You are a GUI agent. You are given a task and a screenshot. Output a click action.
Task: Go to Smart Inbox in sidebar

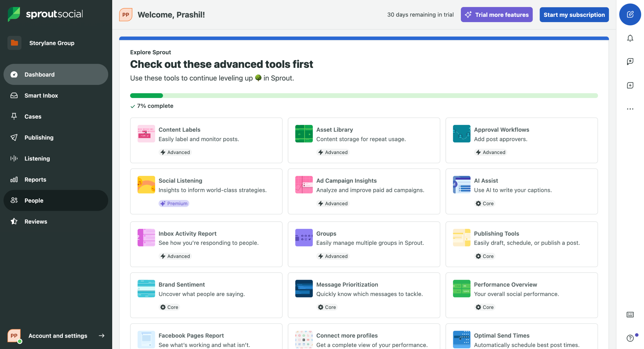tap(41, 95)
